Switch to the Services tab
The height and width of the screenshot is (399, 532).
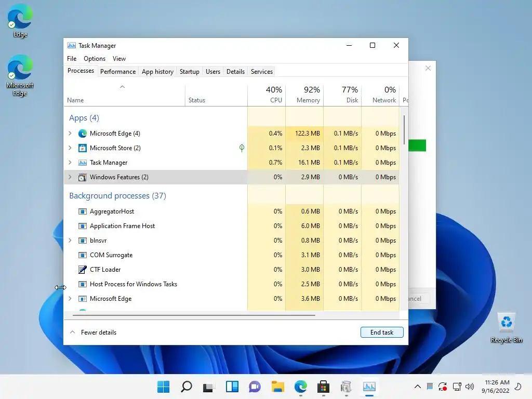[x=262, y=72]
